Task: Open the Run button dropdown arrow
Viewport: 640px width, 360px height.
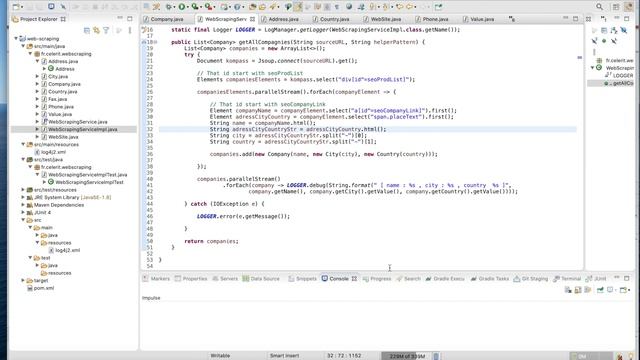Action: 188,7
